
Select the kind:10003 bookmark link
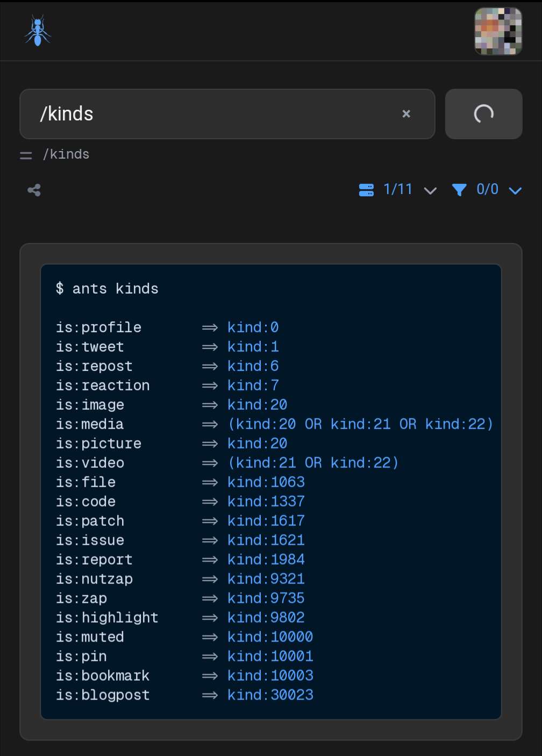click(x=270, y=676)
